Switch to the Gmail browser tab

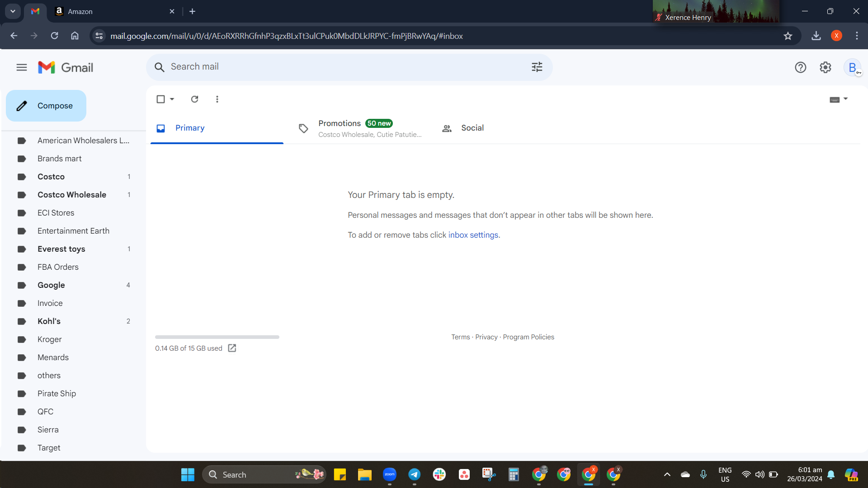[35, 11]
